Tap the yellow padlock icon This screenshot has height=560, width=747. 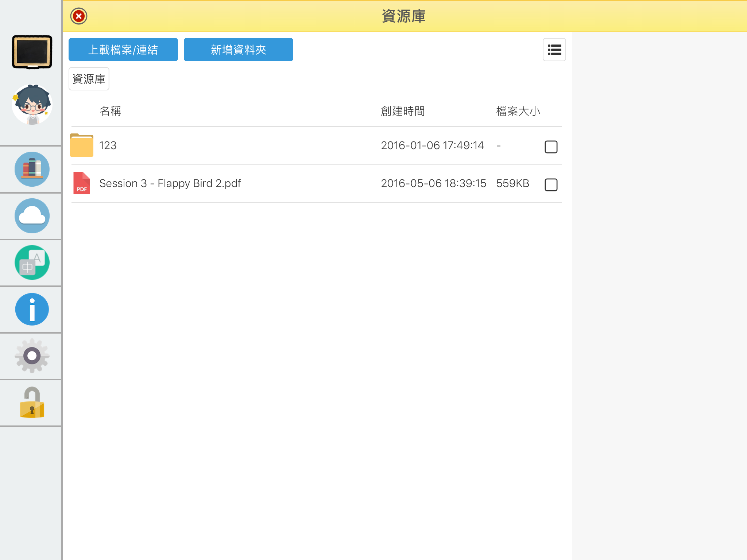tap(32, 402)
